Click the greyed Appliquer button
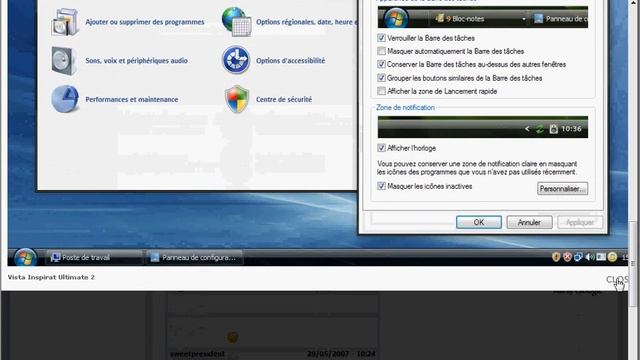The height and width of the screenshot is (360, 640). click(580, 222)
